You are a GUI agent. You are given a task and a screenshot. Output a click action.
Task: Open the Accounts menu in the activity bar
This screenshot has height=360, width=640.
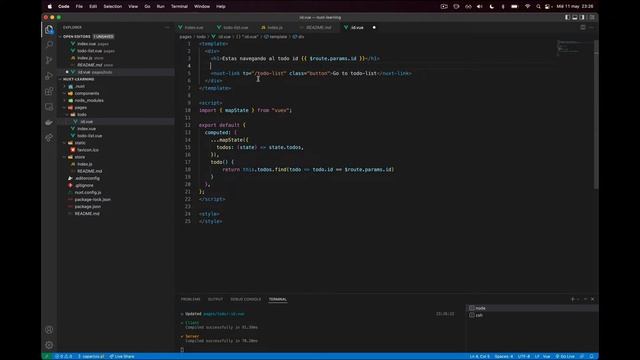(x=49, y=330)
